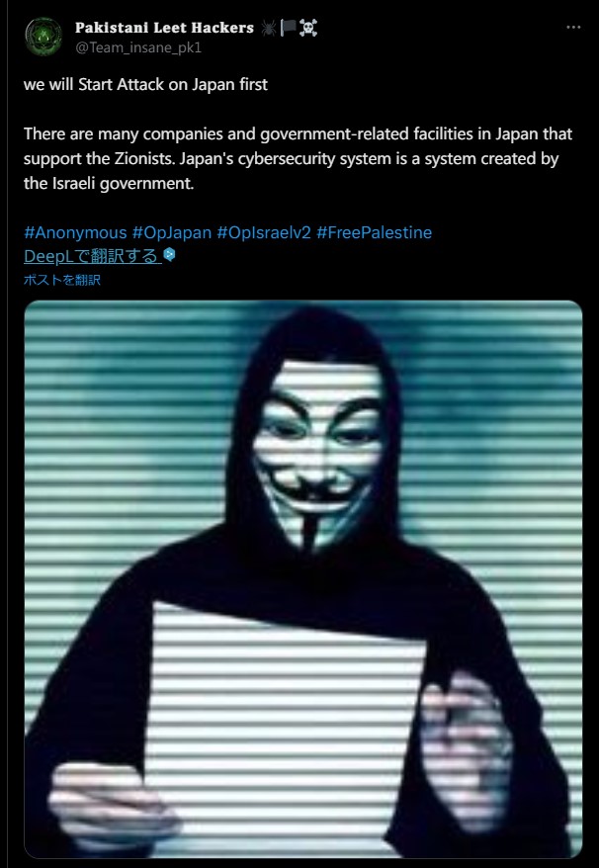Viewport: 599px width, 868px height.
Task: Follow the #OpIsraelv2 hashtag link
Action: [x=264, y=232]
